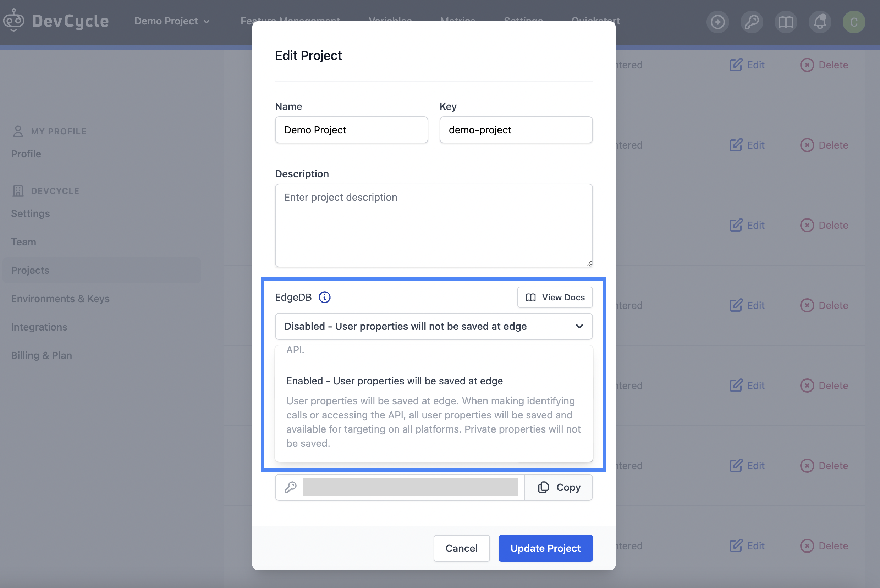880x588 pixels.
Task: Click Delete in the first project row
Action: pos(824,65)
